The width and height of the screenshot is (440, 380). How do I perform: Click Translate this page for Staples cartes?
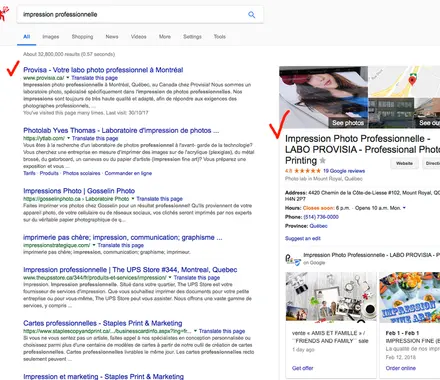pos(222,331)
